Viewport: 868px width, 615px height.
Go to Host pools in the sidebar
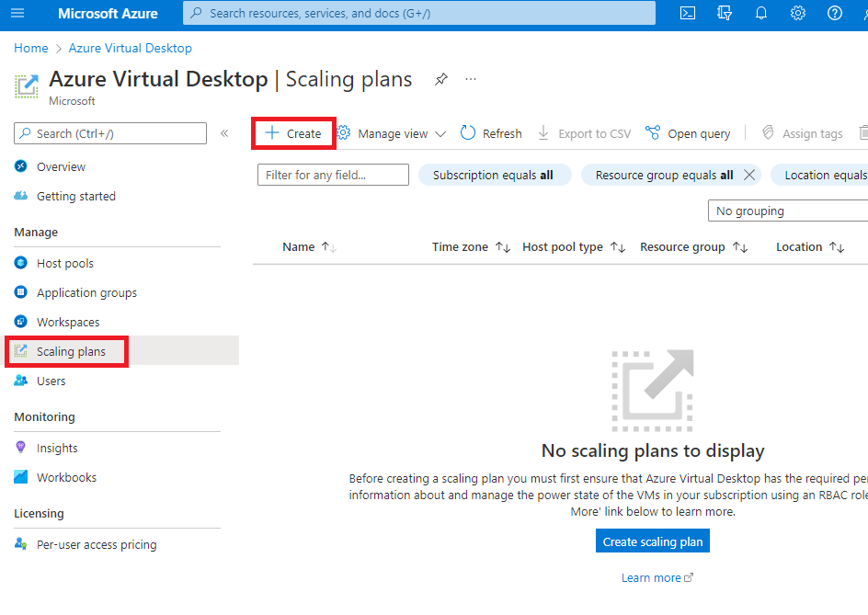coord(64,263)
